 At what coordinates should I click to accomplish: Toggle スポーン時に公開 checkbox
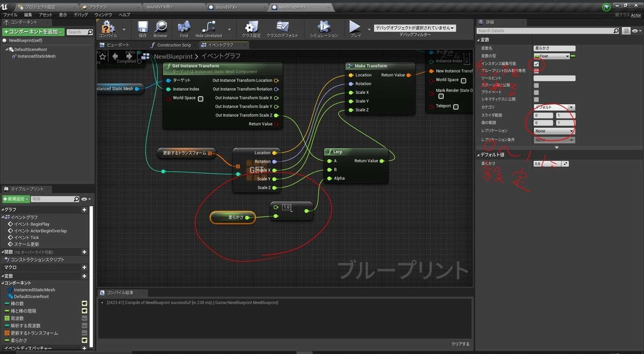(x=536, y=85)
